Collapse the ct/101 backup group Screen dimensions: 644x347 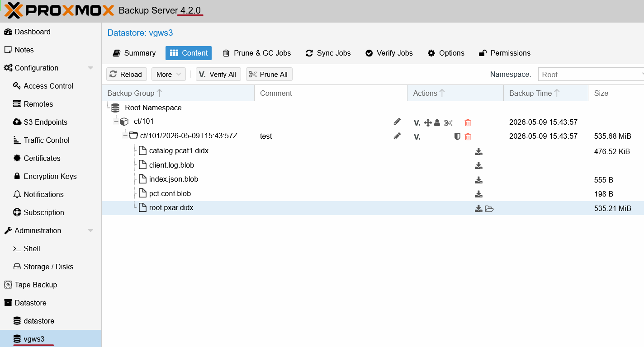(x=116, y=122)
